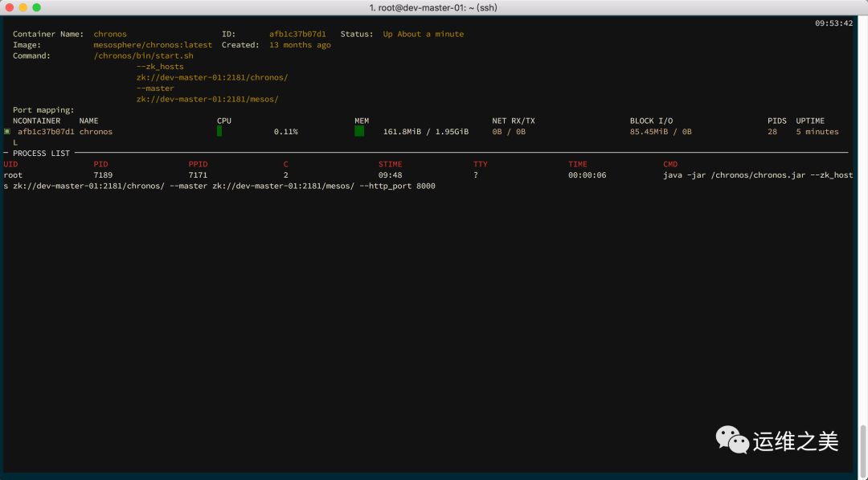Viewport: 868px width, 480px height.
Task: Click the PROCESS LIST section heading
Action: (42, 154)
